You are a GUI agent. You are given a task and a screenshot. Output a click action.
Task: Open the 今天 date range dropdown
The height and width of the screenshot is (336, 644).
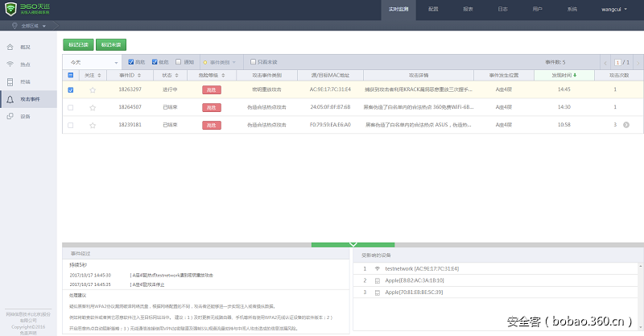click(93, 62)
